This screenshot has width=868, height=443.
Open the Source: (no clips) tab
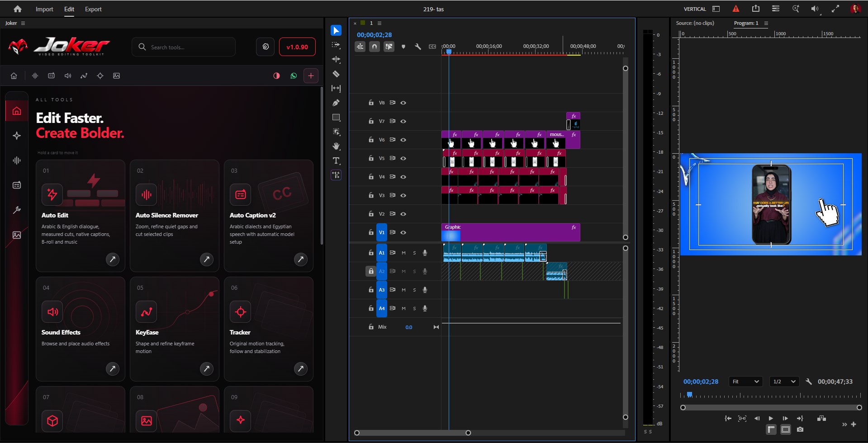(695, 23)
